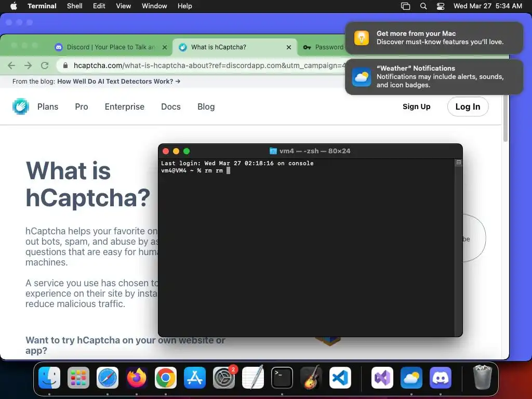This screenshot has height=399, width=532.
Task: Open Blog link on hCaptcha
Action: 206,107
